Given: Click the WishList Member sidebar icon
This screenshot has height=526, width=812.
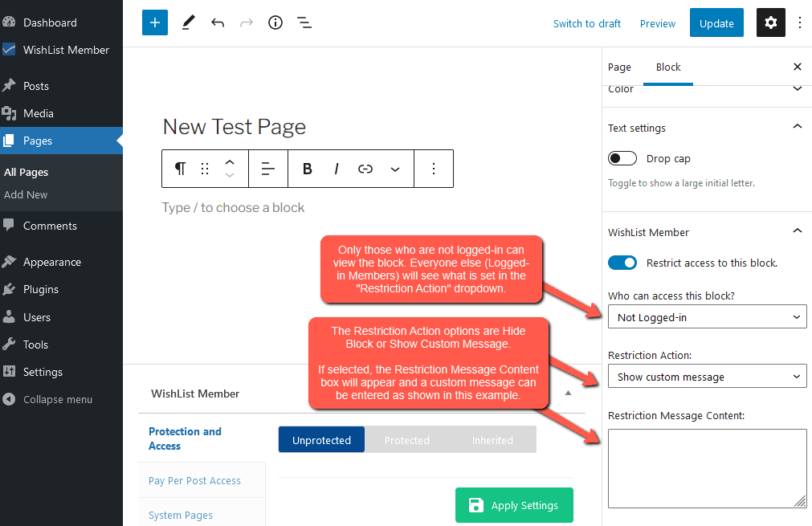Looking at the screenshot, I should pos(9,50).
